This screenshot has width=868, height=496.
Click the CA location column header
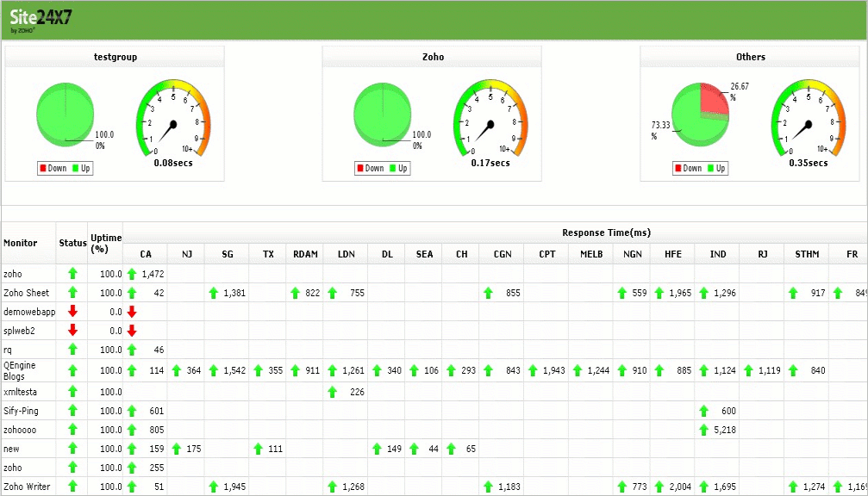coord(146,254)
